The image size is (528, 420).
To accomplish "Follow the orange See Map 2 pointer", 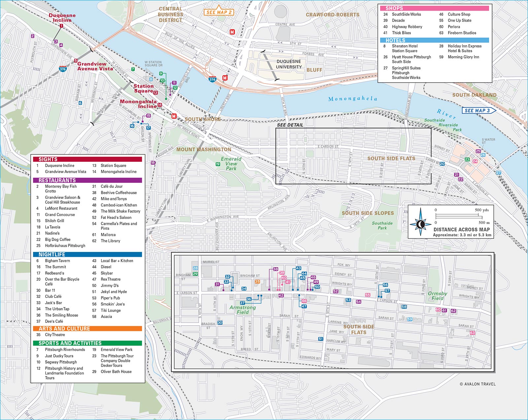I will [x=219, y=12].
